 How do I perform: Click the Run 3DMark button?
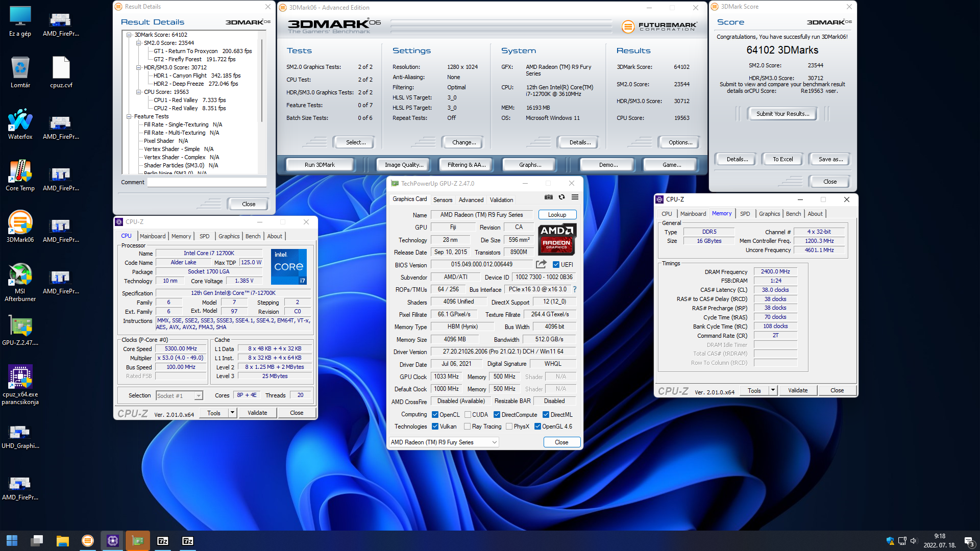coord(320,165)
